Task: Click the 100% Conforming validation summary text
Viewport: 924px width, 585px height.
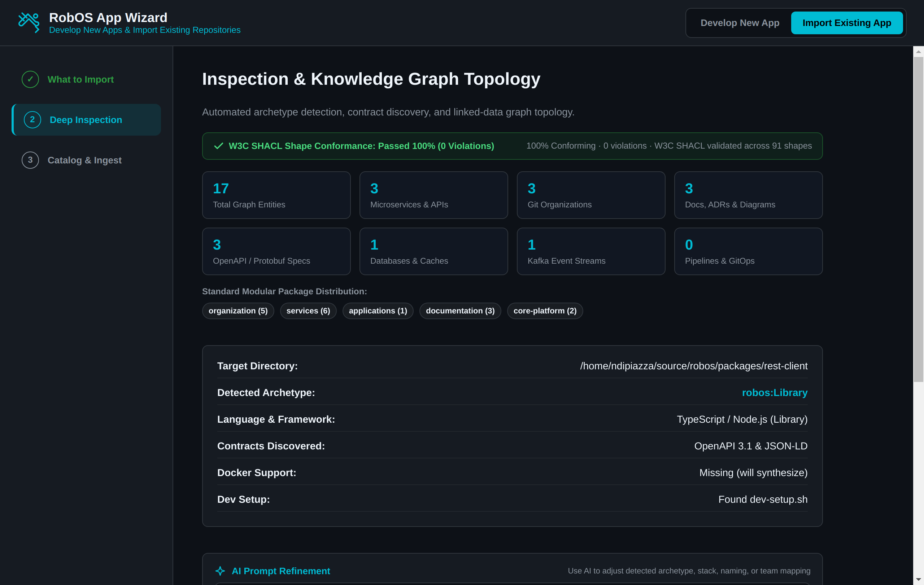Action: (669, 146)
